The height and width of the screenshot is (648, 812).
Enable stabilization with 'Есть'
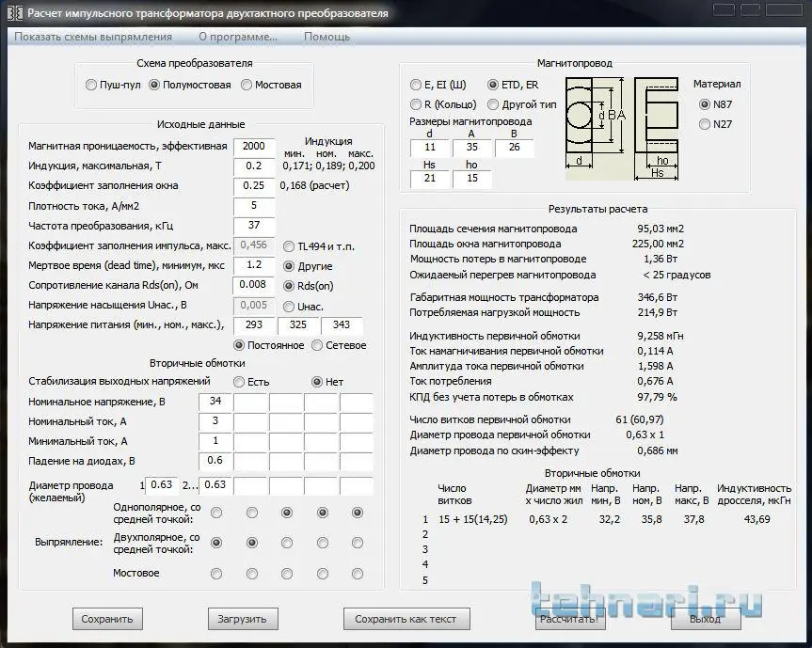tap(251, 382)
